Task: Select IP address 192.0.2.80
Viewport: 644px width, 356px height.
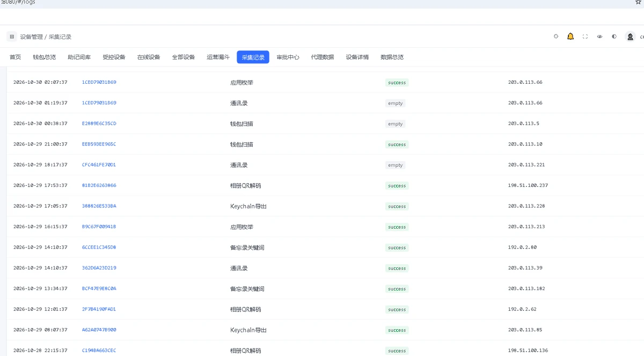Action: (x=522, y=248)
